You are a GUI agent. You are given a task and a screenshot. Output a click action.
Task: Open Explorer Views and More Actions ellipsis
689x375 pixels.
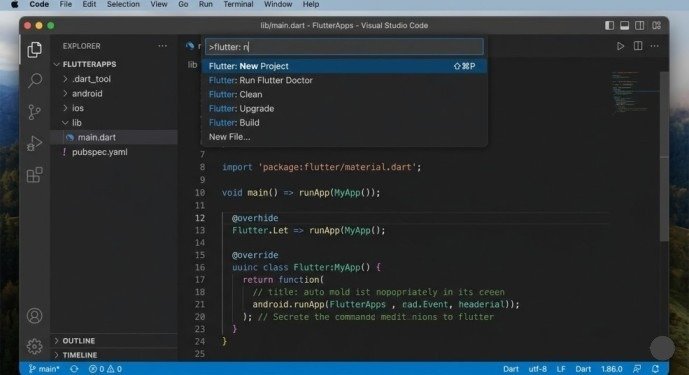tap(163, 46)
